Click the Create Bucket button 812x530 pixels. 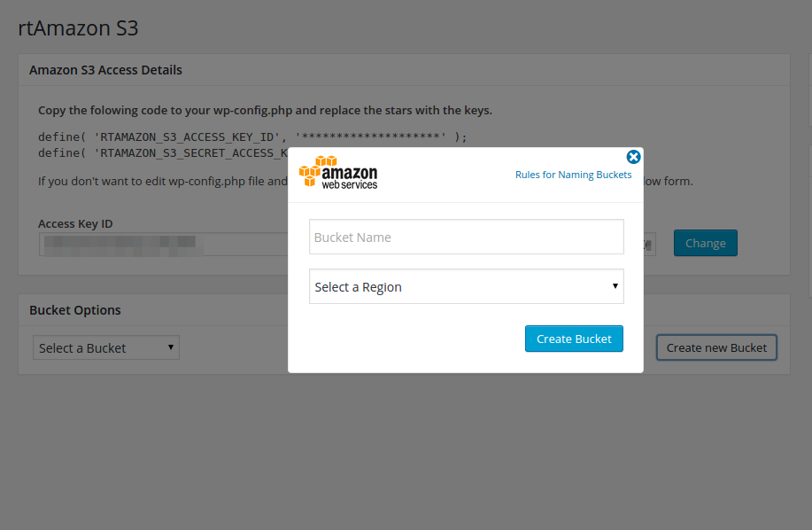574,339
